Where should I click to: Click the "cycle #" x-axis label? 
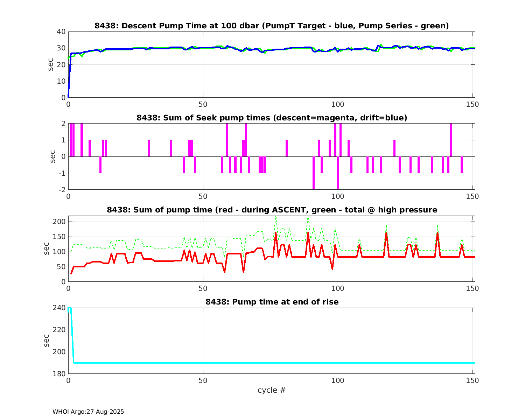coord(272,390)
